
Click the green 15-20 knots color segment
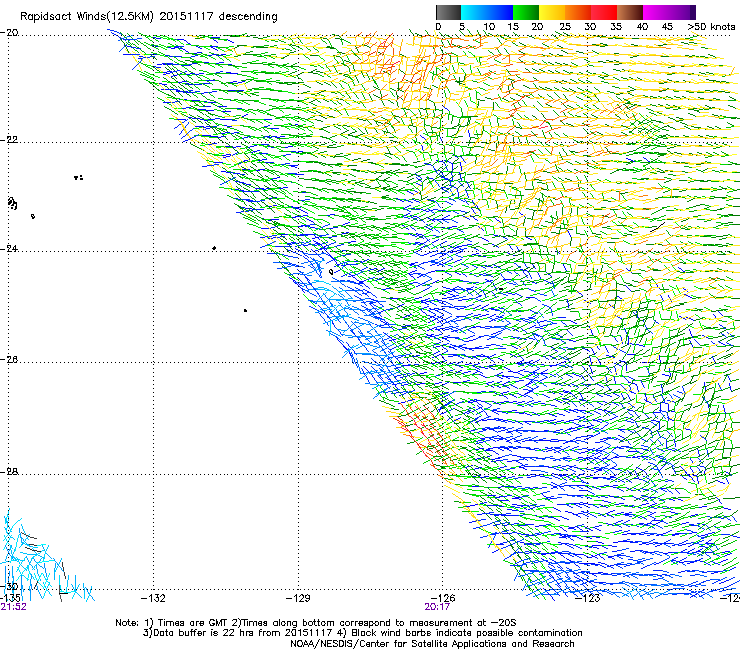coord(526,12)
